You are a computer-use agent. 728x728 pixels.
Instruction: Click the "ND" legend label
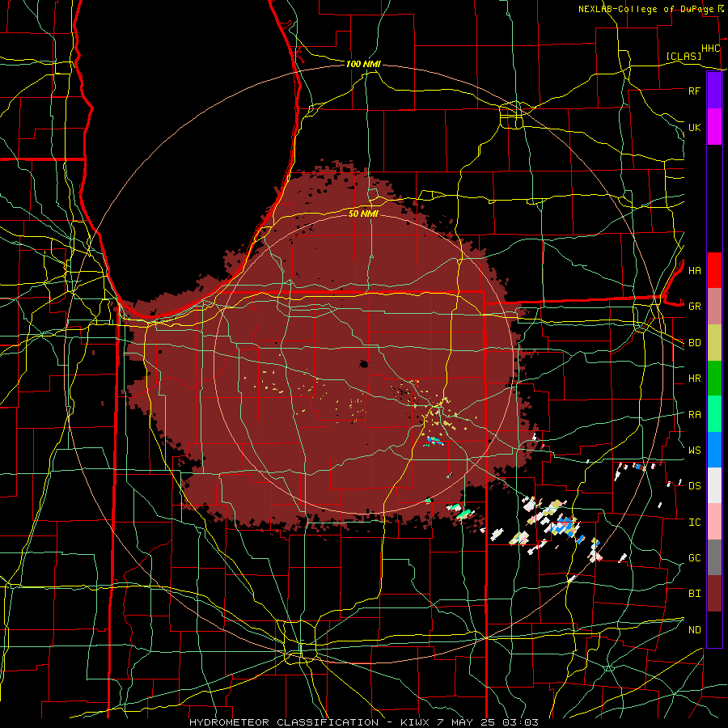pyautogui.click(x=694, y=629)
